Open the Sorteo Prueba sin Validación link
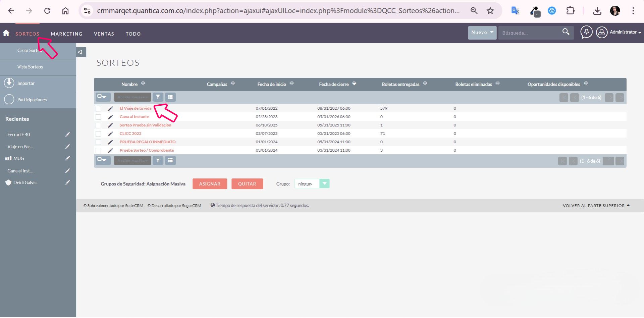 145,125
